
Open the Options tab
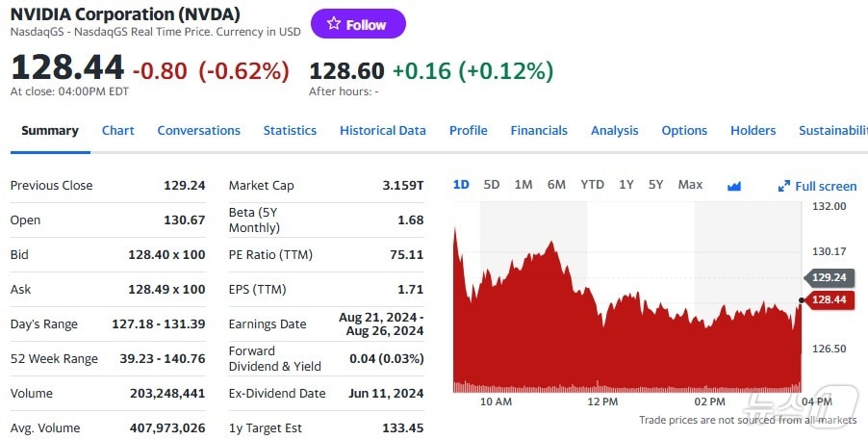[x=684, y=131]
